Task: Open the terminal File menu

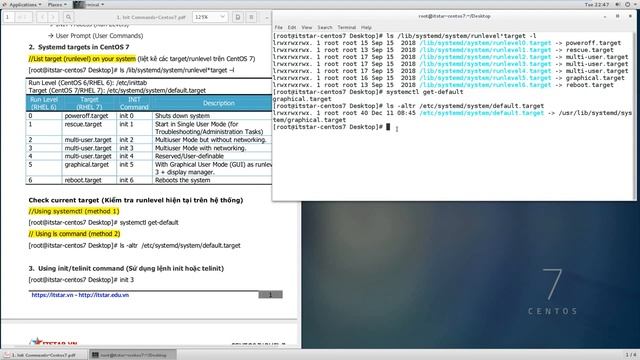Action: coord(279,27)
